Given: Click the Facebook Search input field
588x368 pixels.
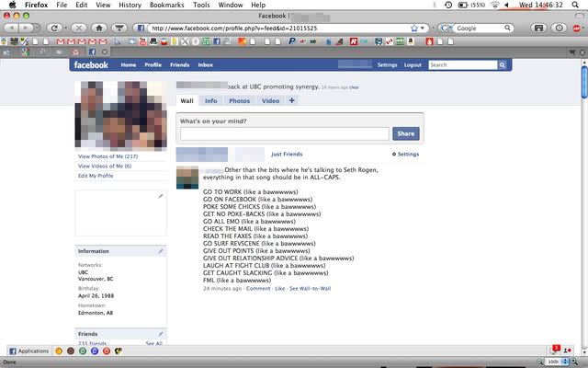Looking at the screenshot, I should (x=463, y=65).
